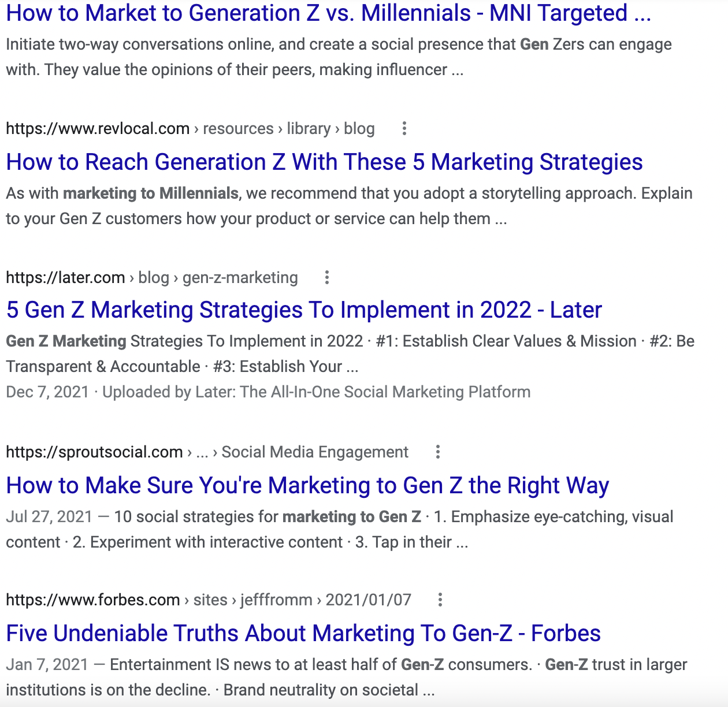Click the https://www.forbes.com URL breadcrumb

93,600
